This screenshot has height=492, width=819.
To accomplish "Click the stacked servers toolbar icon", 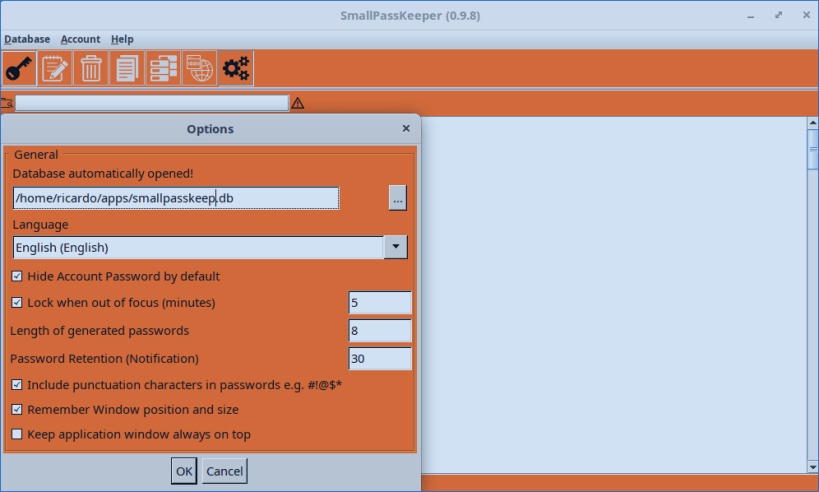I will 163,68.
